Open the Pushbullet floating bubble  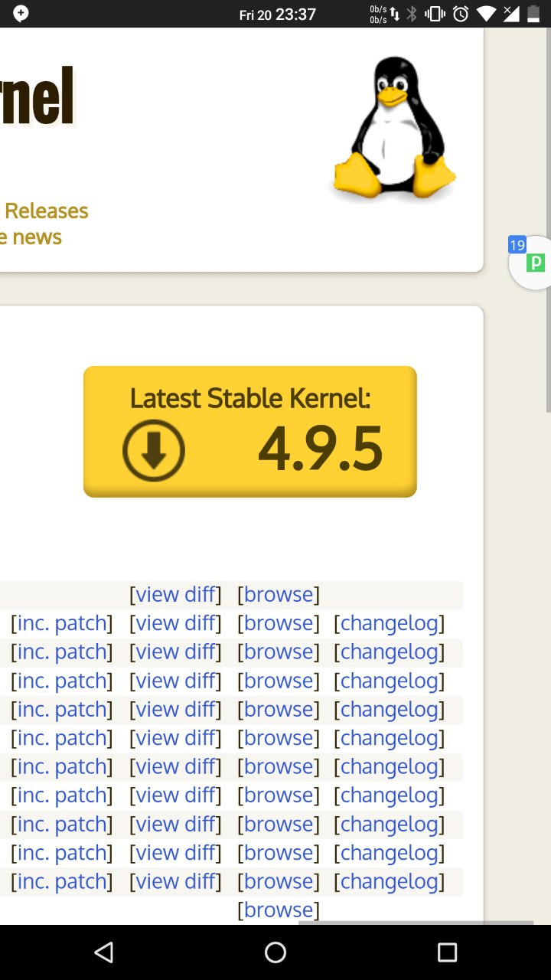[x=533, y=263]
